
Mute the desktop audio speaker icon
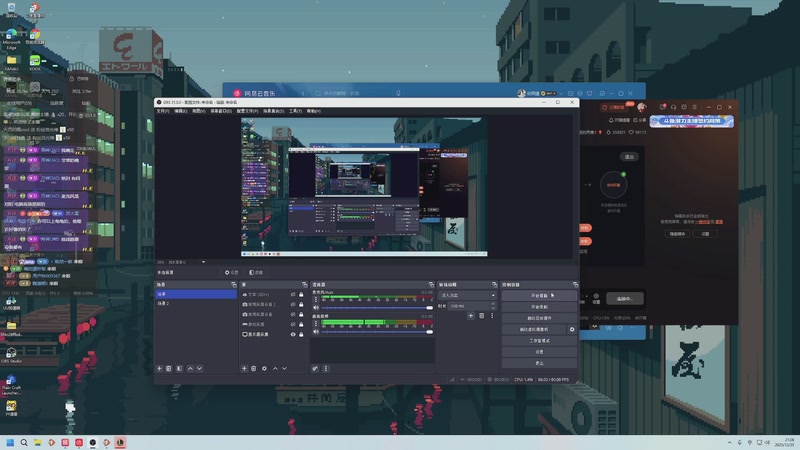(316, 332)
